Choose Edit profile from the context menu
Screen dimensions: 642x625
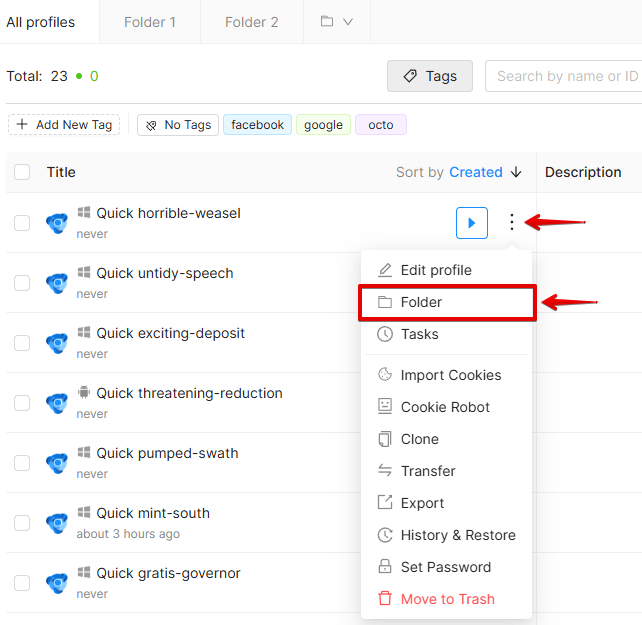pyautogui.click(x=447, y=270)
